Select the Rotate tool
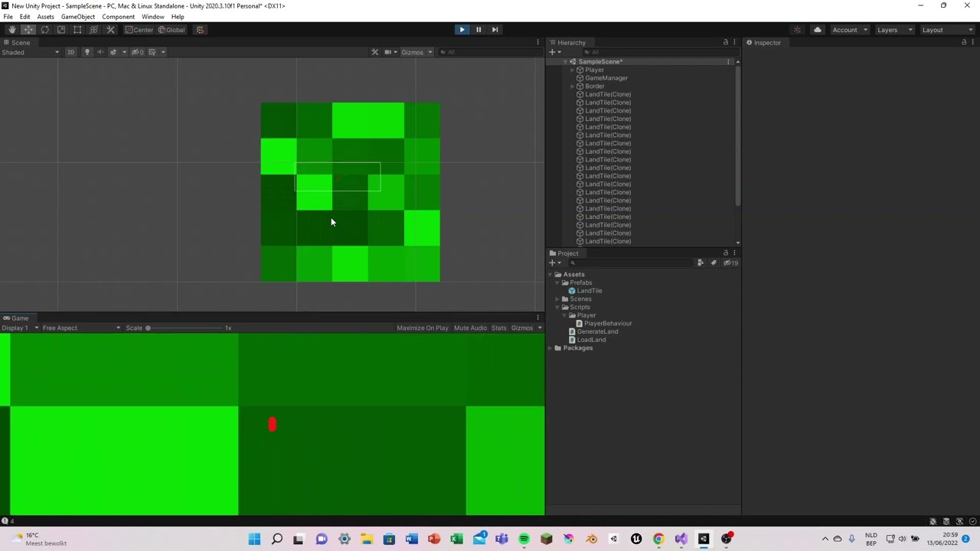This screenshot has width=980, height=551. tap(44, 29)
